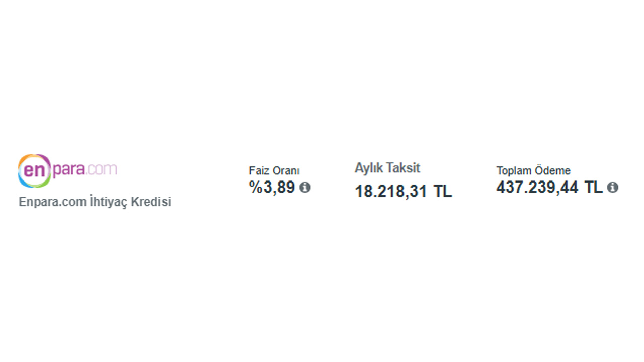Click TL after the monthly installment amount
The width and height of the screenshot is (644, 362).
point(443,191)
